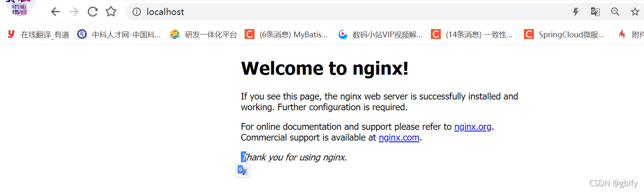
Task: Open the (14条消息) 一致性 bookmark
Action: 472,35
